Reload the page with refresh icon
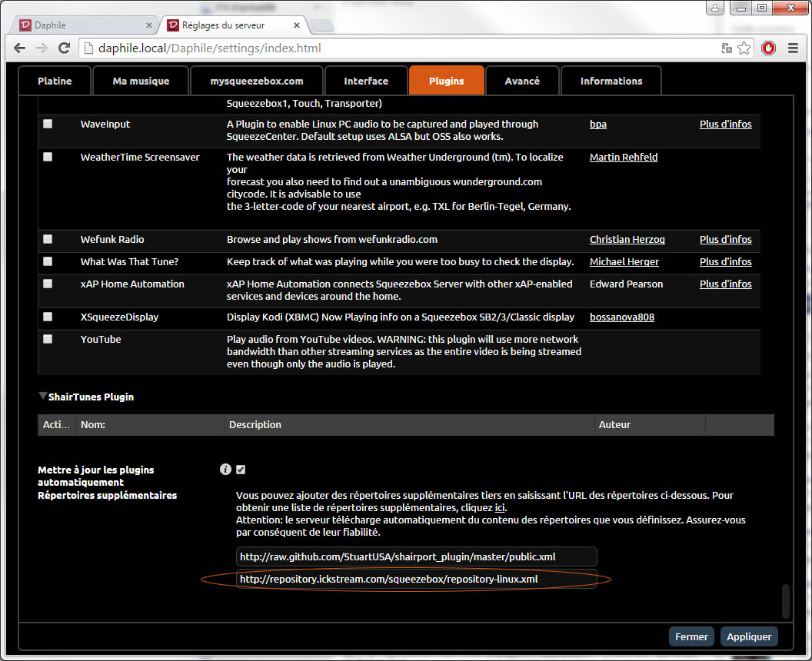812x661 pixels. click(65, 48)
